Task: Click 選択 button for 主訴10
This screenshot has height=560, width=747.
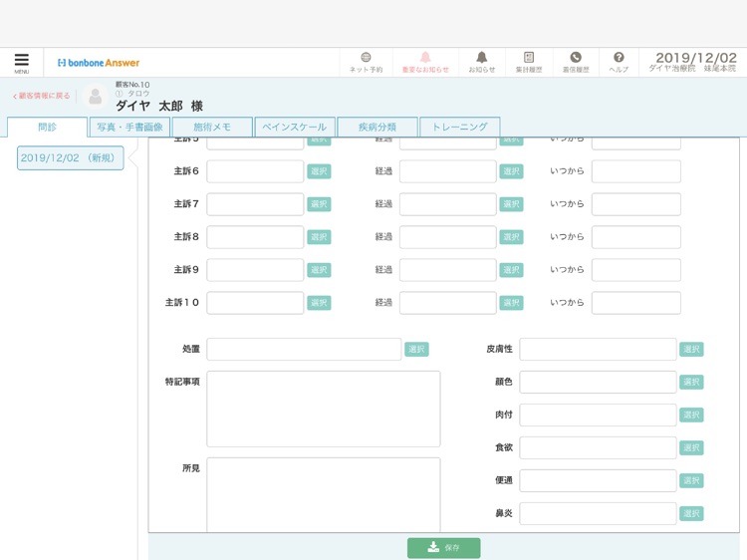Action: click(x=319, y=303)
